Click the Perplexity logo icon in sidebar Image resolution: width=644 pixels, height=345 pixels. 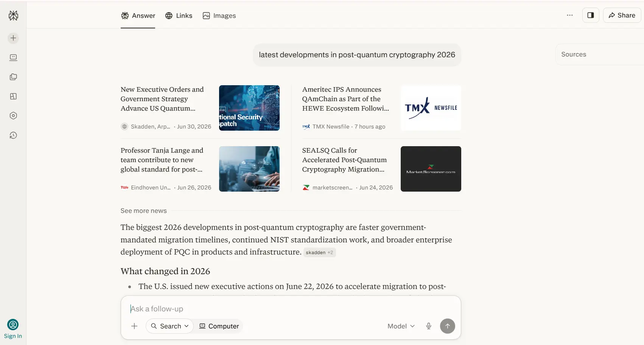click(13, 16)
